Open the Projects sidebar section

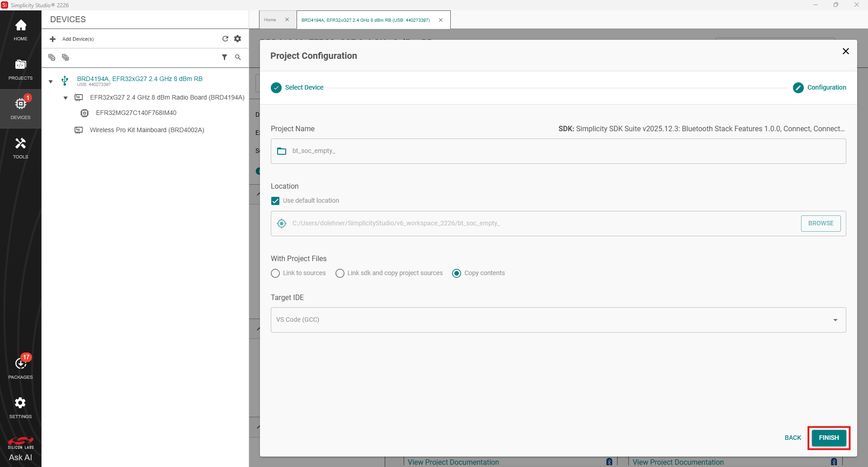pyautogui.click(x=20, y=70)
